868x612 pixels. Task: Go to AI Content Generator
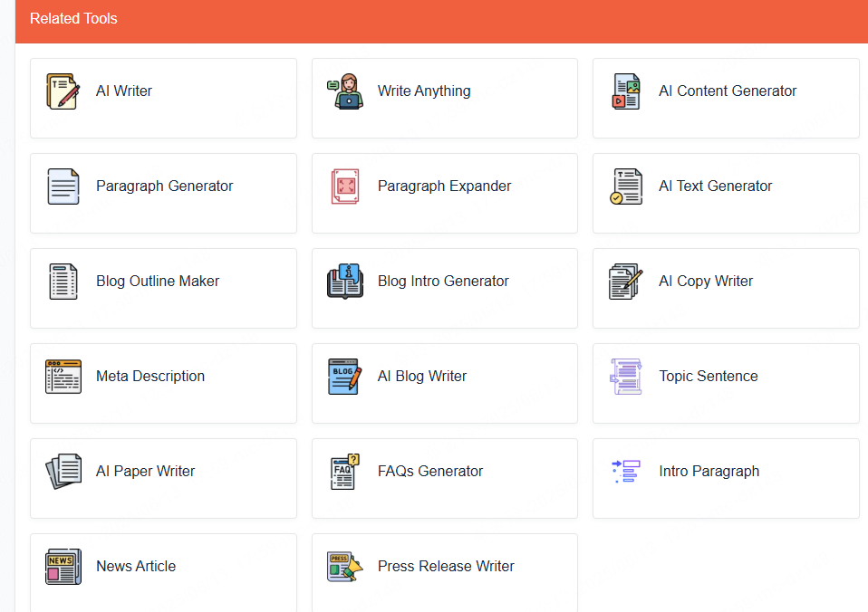728,91
